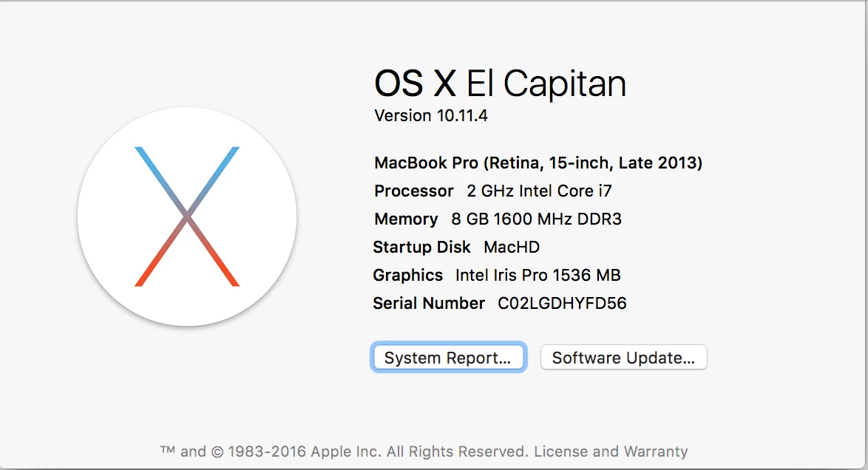Open the System Report window
This screenshot has width=868, height=470.
pos(448,358)
